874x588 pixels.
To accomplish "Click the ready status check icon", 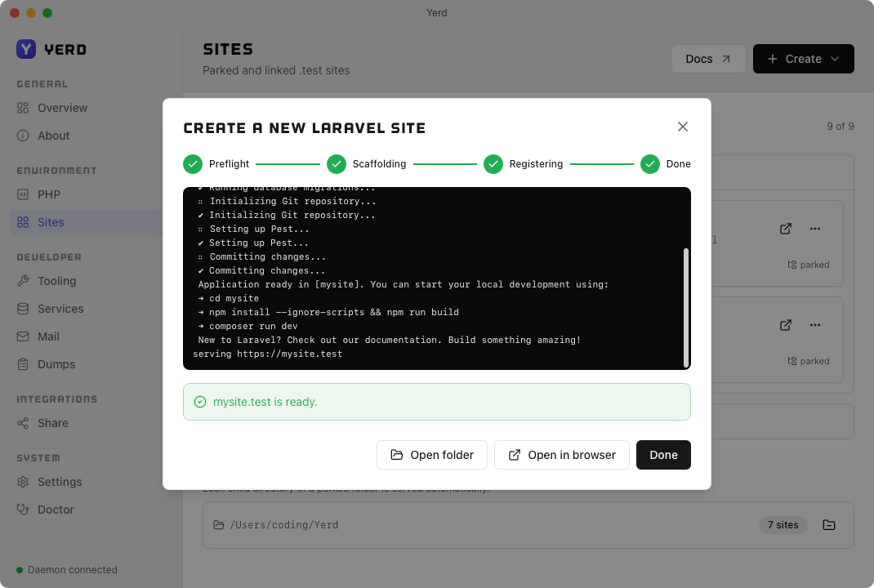I will [200, 402].
